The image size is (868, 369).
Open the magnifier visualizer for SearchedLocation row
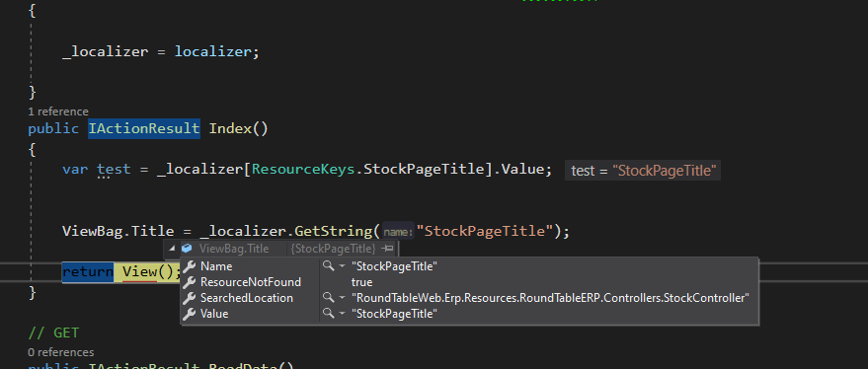click(x=329, y=298)
